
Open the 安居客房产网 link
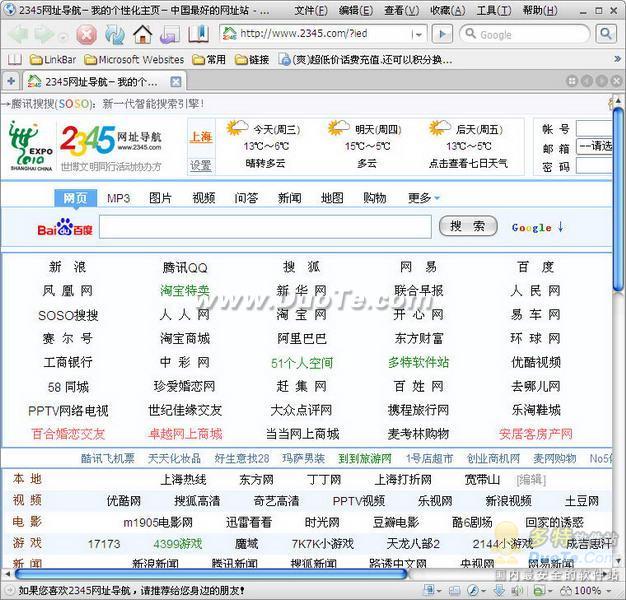535,434
